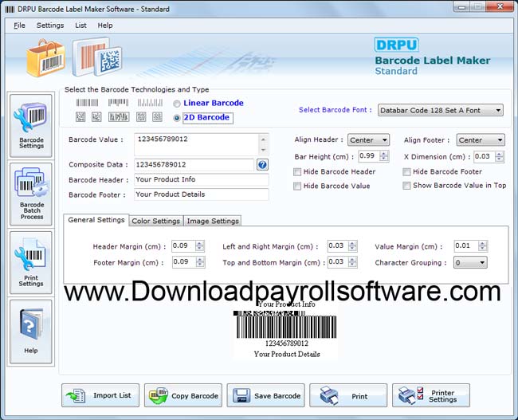The image size is (518, 420).
Task: Click the Import List button
Action: pos(100,395)
